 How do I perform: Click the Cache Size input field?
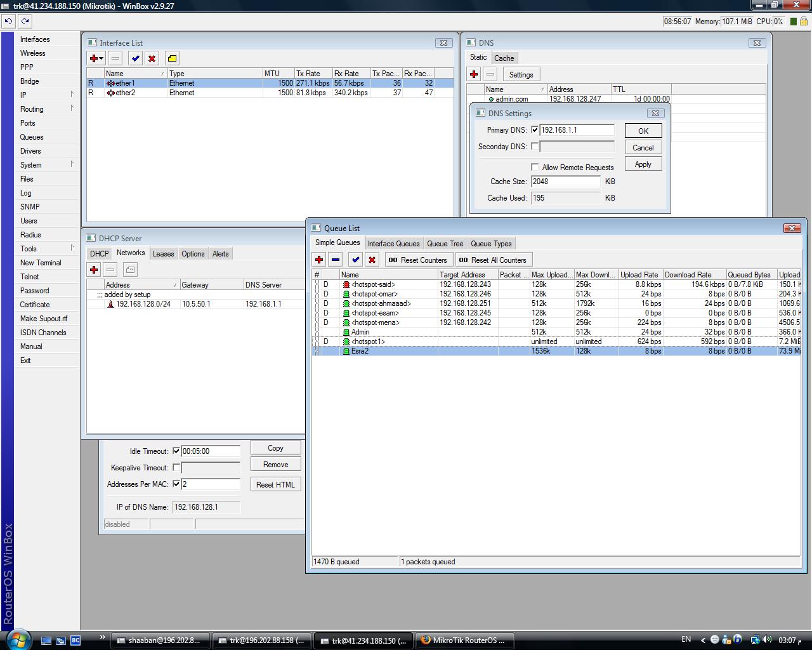tap(565, 181)
